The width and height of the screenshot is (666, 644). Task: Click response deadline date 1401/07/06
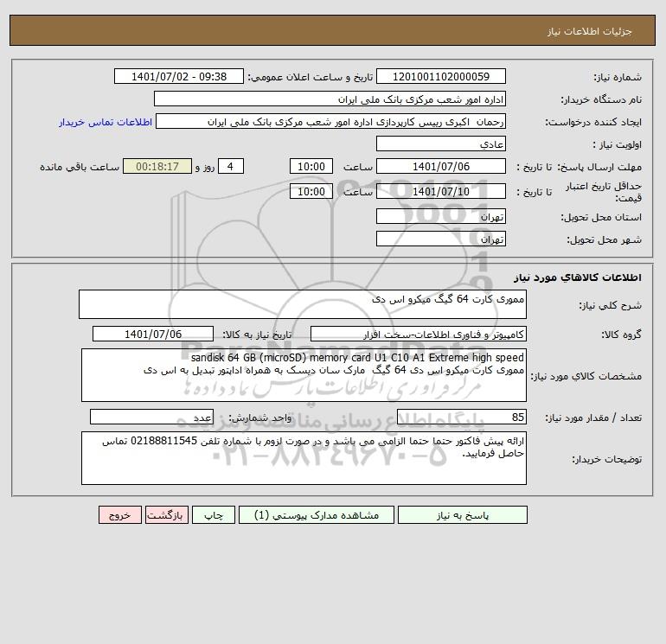tap(441, 167)
